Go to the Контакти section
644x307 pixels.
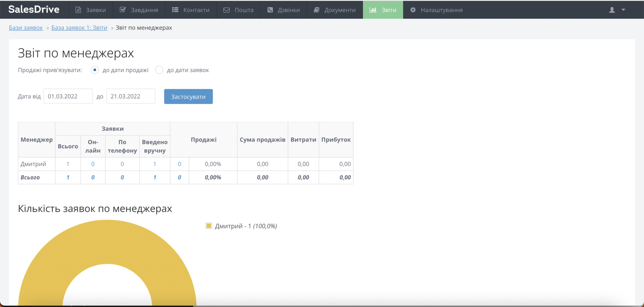point(191,10)
